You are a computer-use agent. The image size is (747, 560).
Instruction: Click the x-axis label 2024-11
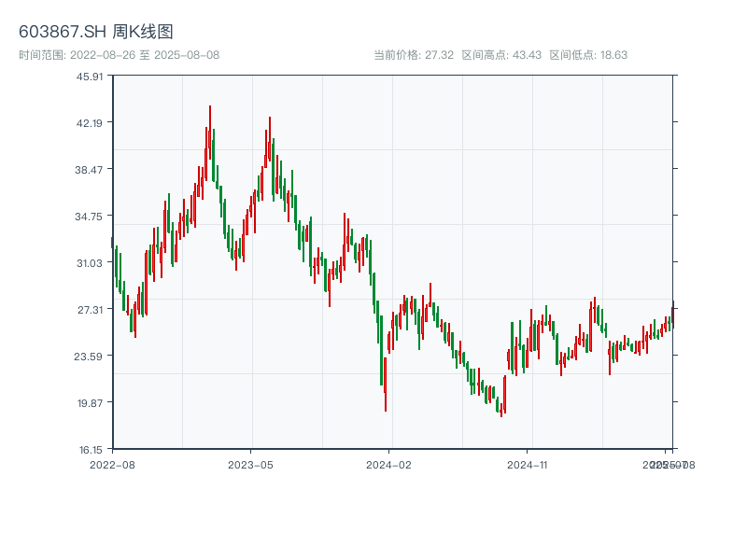pyautogui.click(x=527, y=465)
